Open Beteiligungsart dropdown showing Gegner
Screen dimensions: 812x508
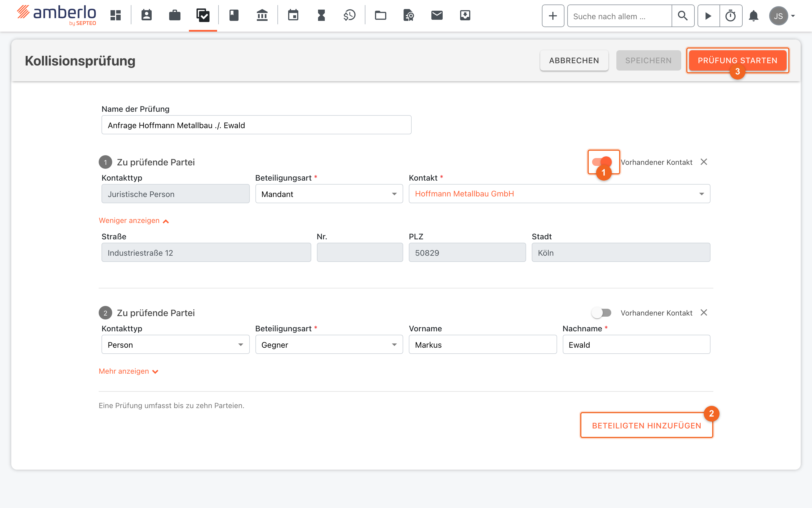point(329,345)
